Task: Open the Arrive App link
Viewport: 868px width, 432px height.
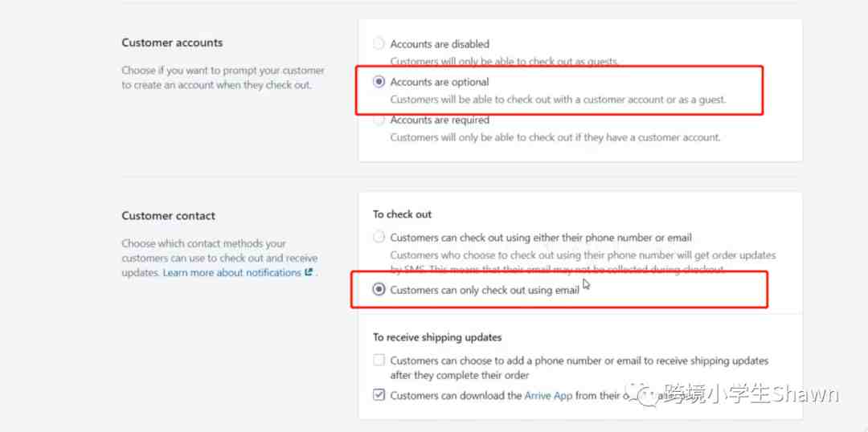Action: [548, 395]
